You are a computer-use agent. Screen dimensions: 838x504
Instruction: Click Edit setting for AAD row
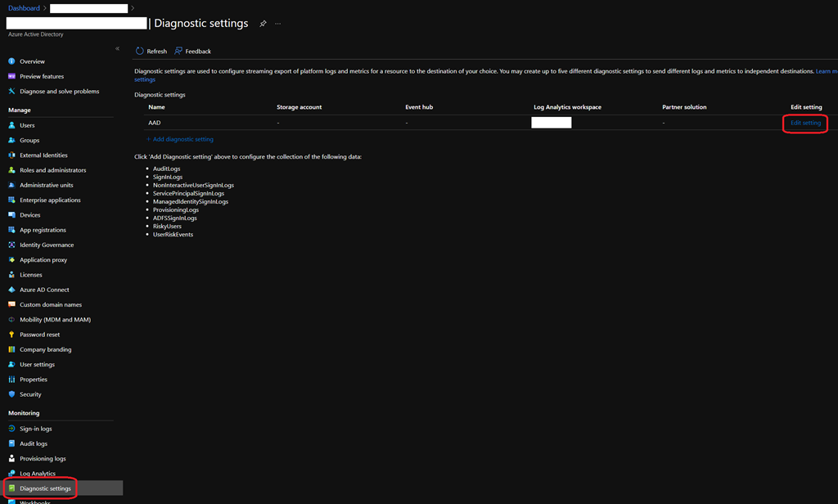(x=805, y=124)
